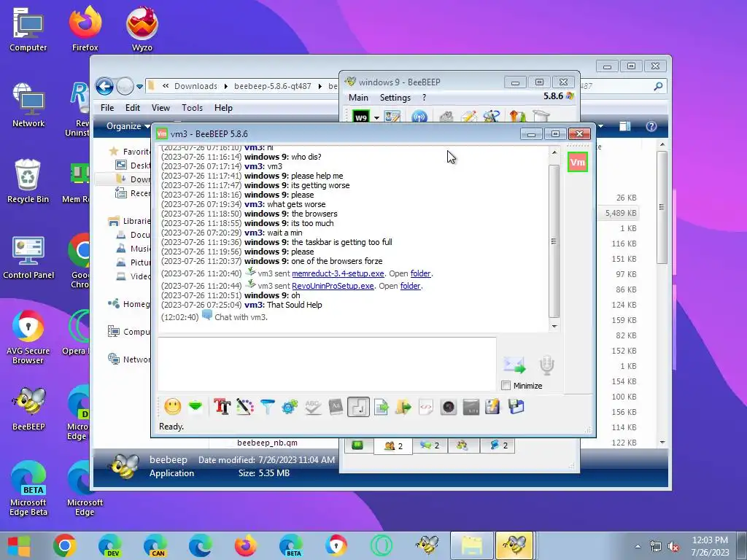The width and height of the screenshot is (747, 560).
Task: Click the blue broadcast antenna icon in BeeBEEP
Action: (x=419, y=117)
